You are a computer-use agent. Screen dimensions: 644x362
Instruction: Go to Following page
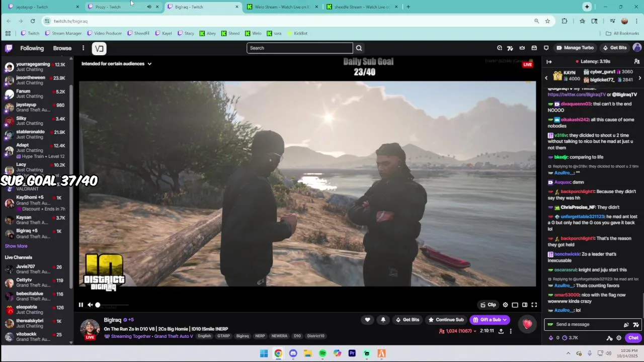32,48
